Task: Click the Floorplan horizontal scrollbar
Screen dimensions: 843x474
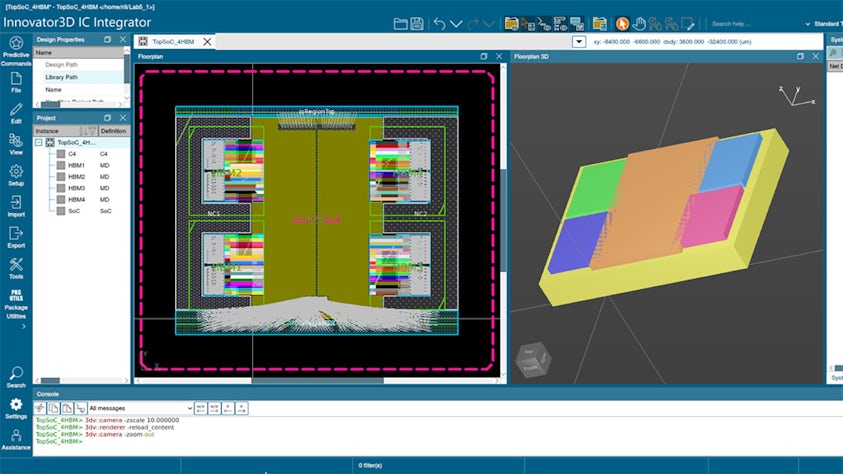Action: point(317,380)
